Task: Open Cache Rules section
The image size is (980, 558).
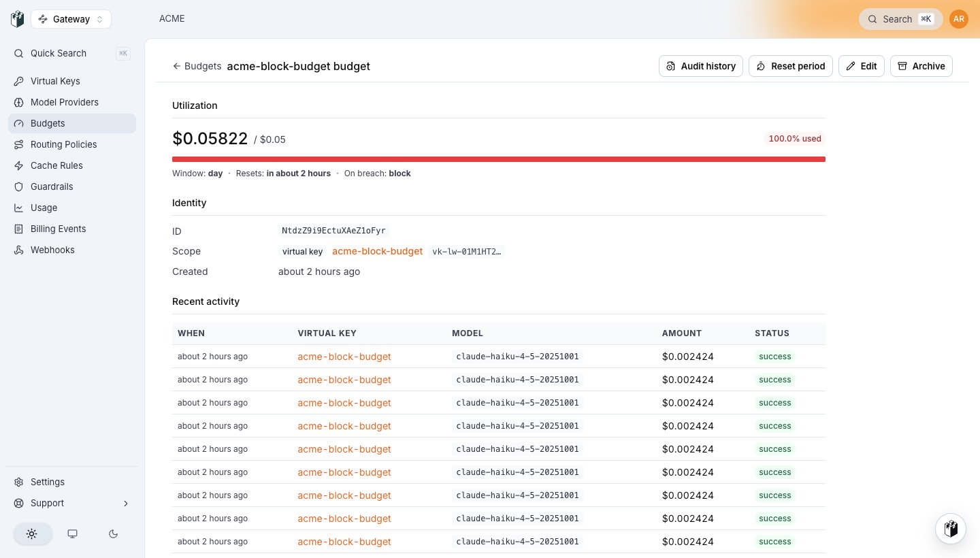Action: (72, 165)
